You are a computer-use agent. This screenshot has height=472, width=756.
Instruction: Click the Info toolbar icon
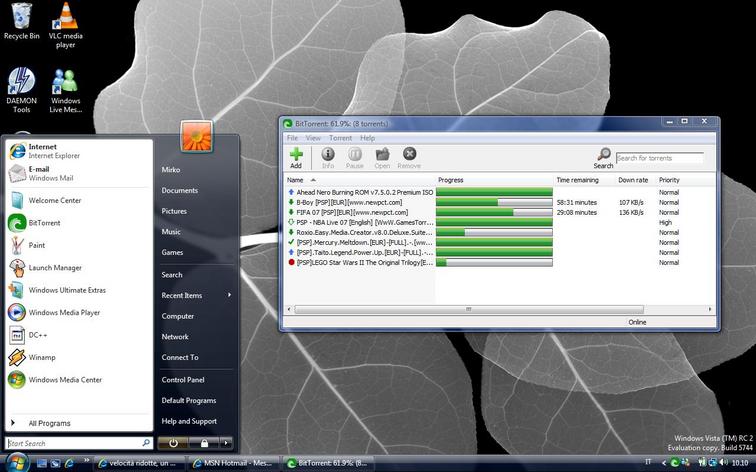click(328, 156)
